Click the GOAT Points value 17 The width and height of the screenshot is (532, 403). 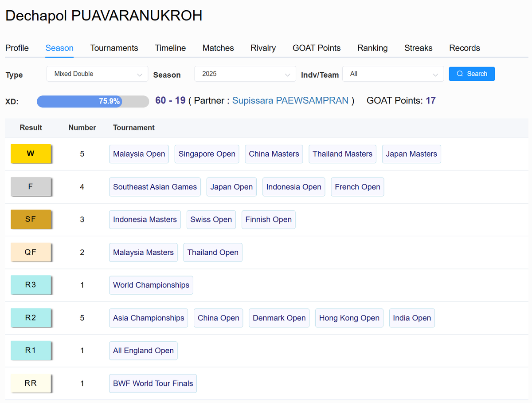[x=430, y=100]
